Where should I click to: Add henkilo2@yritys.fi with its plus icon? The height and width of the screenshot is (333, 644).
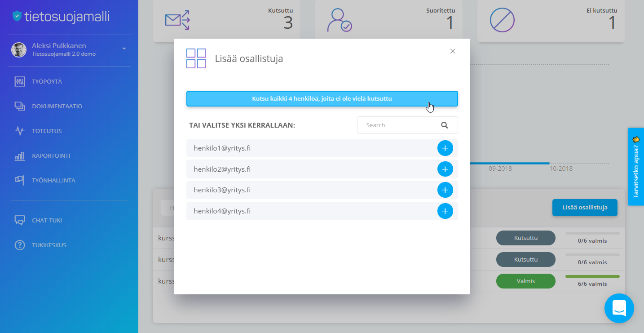tap(445, 169)
